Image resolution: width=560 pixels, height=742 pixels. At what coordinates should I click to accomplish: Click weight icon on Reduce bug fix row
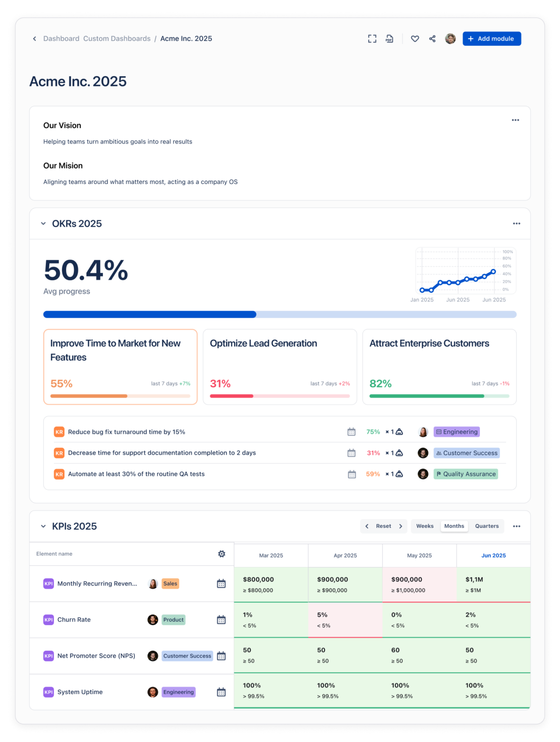pos(399,432)
